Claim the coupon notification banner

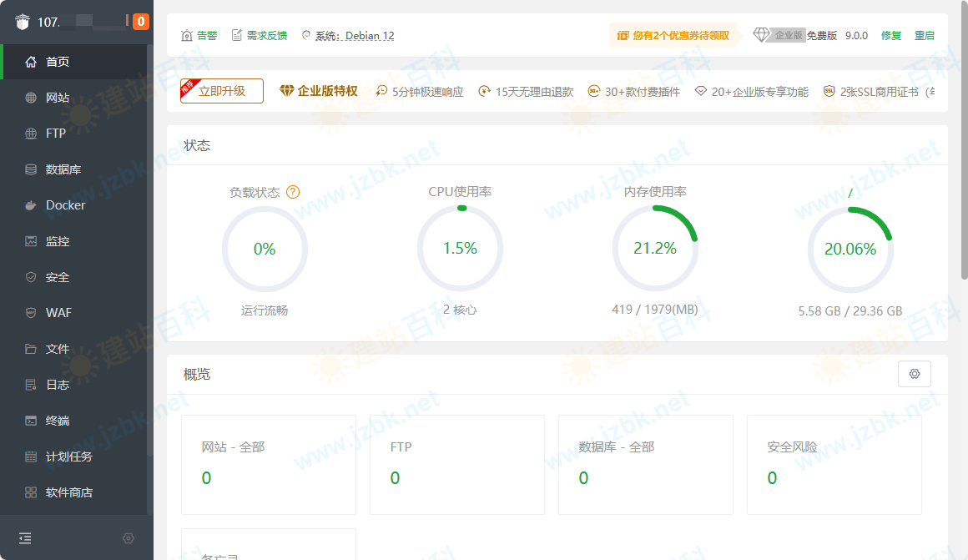click(x=673, y=36)
